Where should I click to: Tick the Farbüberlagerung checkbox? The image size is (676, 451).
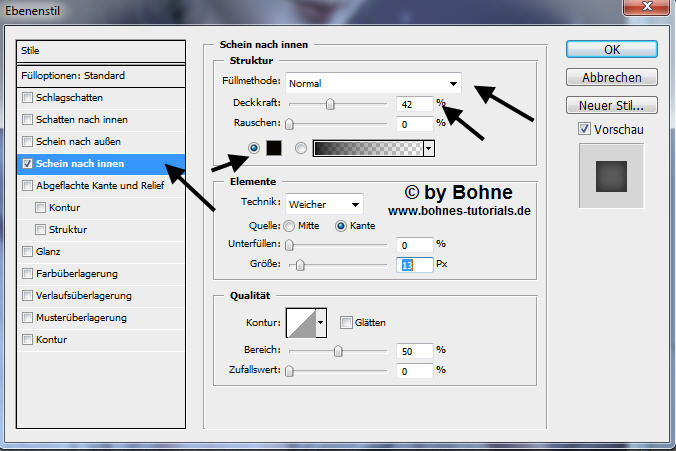pyautogui.click(x=28, y=273)
